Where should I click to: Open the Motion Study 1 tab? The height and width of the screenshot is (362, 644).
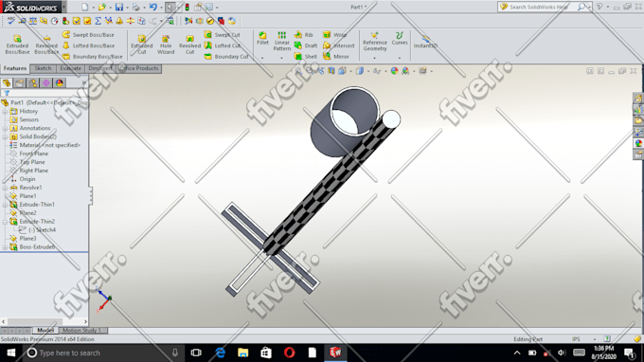81,331
